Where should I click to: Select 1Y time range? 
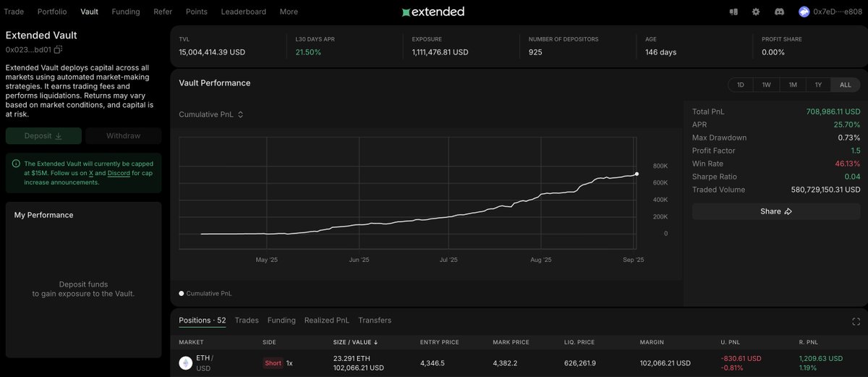tap(818, 85)
